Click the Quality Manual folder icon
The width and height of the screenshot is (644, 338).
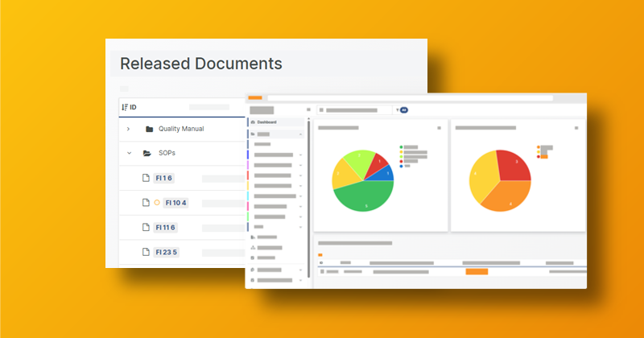[149, 129]
